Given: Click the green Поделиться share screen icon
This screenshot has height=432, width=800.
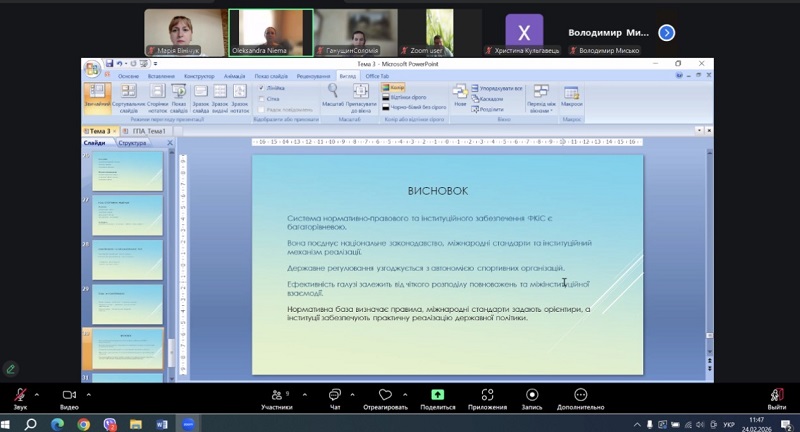Looking at the screenshot, I should pyautogui.click(x=437, y=395).
